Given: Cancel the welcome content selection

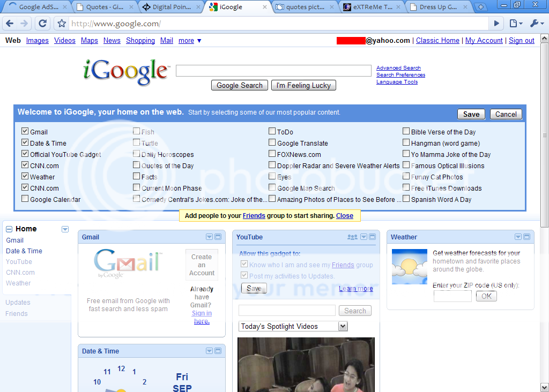Looking at the screenshot, I should coord(506,115).
